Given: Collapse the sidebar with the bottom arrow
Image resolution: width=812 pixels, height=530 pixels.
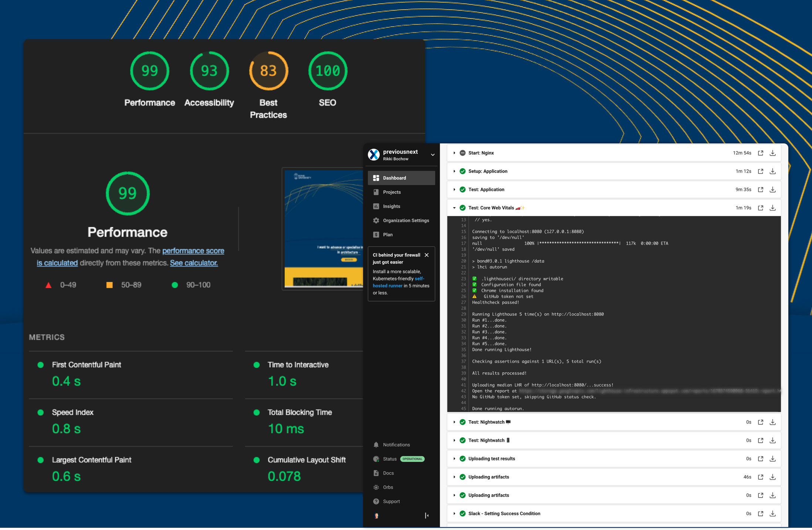Looking at the screenshot, I should click(x=427, y=516).
